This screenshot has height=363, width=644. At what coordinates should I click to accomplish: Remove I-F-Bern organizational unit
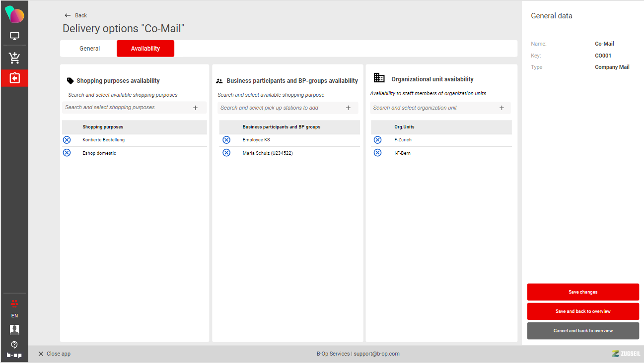(x=377, y=153)
